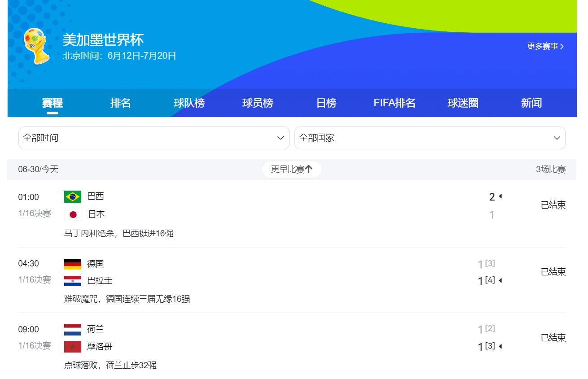Open the 全部国家 dropdown
This screenshot has width=588, height=379.
[430, 138]
